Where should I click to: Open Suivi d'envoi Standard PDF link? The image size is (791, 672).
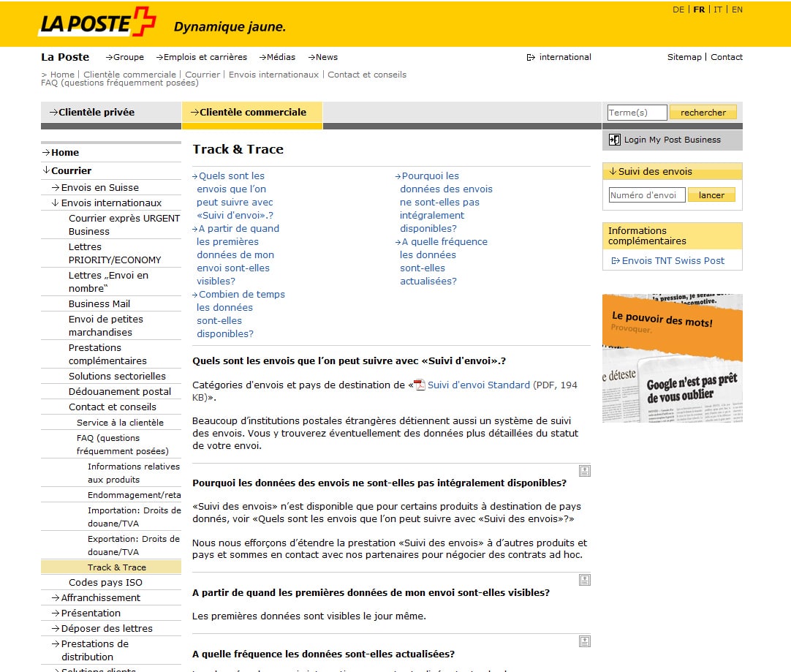pyautogui.click(x=479, y=385)
